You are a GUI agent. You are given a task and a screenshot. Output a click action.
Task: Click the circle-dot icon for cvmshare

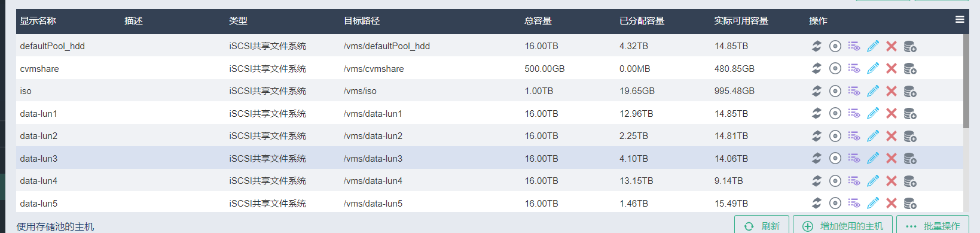click(835, 69)
